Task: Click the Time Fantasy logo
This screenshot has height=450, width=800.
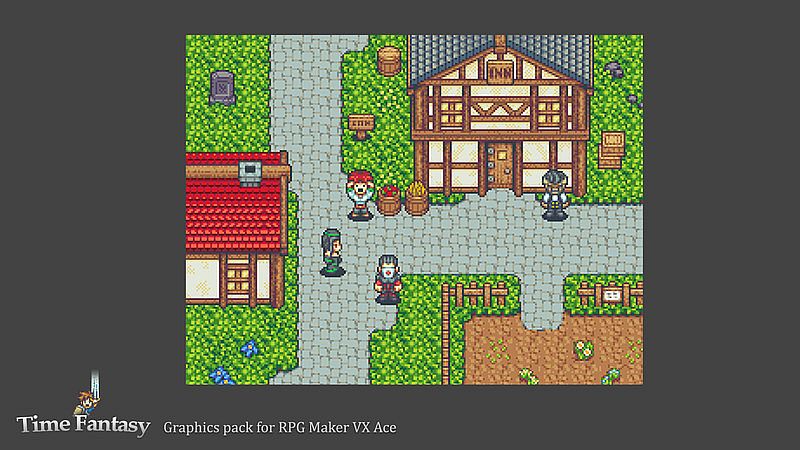Action: [x=84, y=405]
